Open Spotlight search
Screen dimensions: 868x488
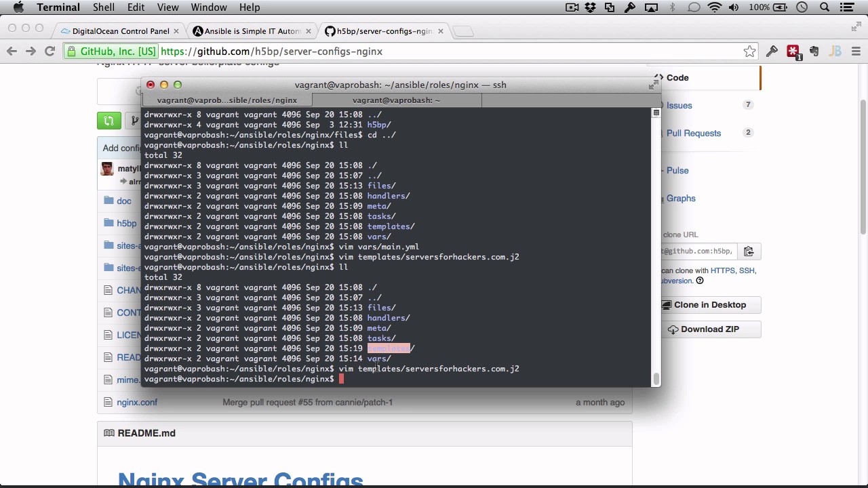coord(825,7)
